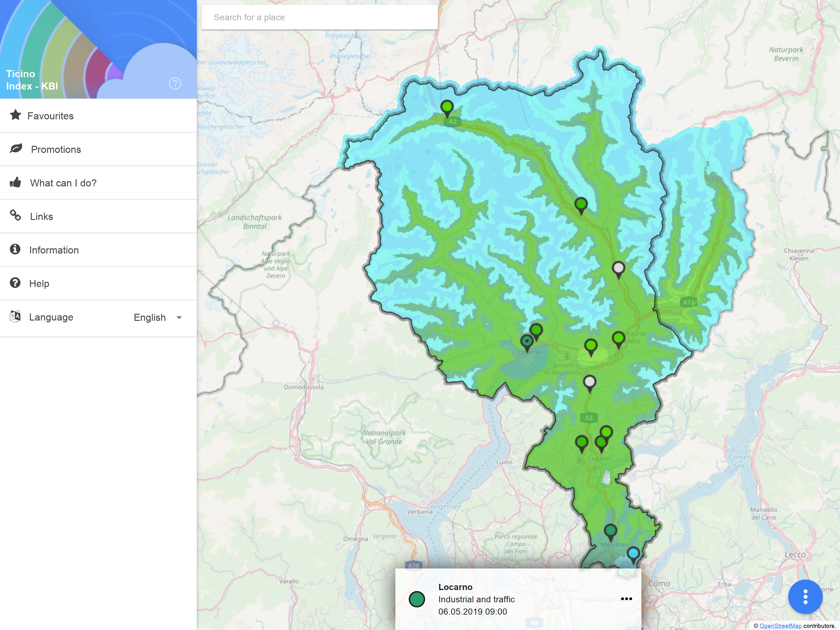The height and width of the screenshot is (630, 840).
Task: Expand Locarno station details with three dots
Action: 626,599
